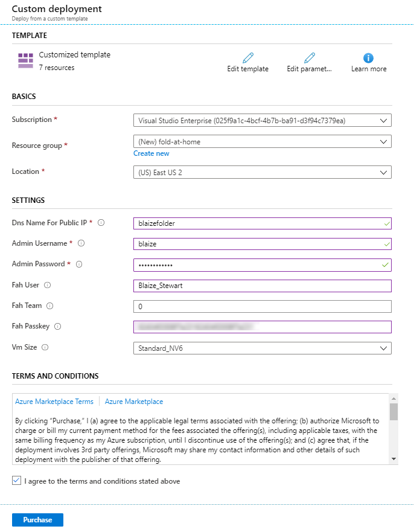
Task: Click the Edit template label
Action: (248, 69)
